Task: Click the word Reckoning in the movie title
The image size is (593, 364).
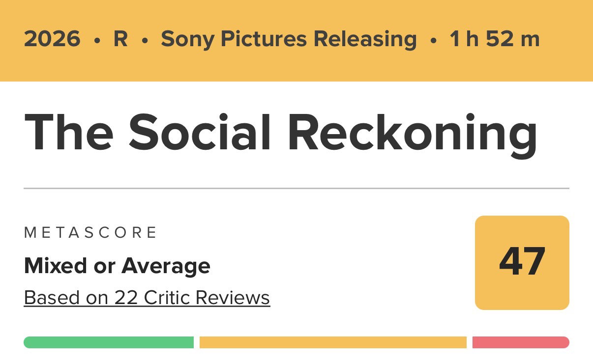Action: point(413,135)
